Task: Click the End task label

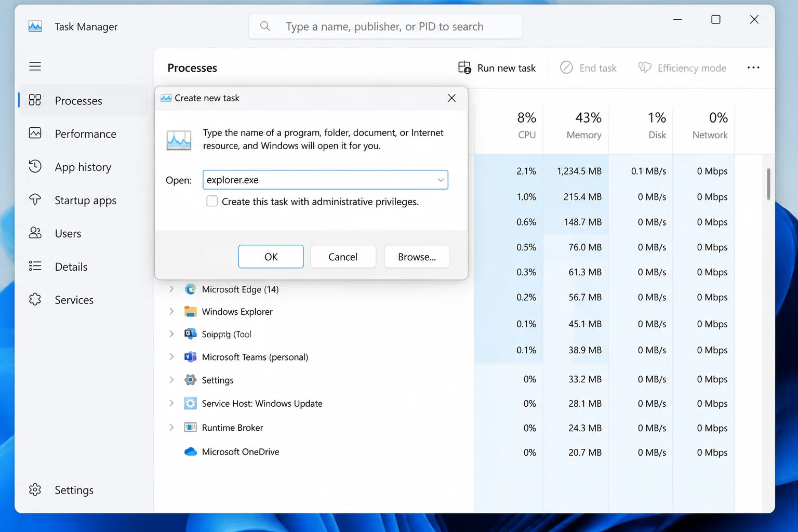Action: click(598, 68)
